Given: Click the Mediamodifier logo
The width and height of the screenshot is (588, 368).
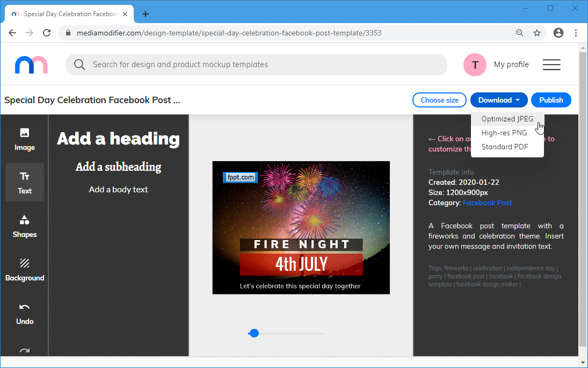Looking at the screenshot, I should (x=31, y=64).
